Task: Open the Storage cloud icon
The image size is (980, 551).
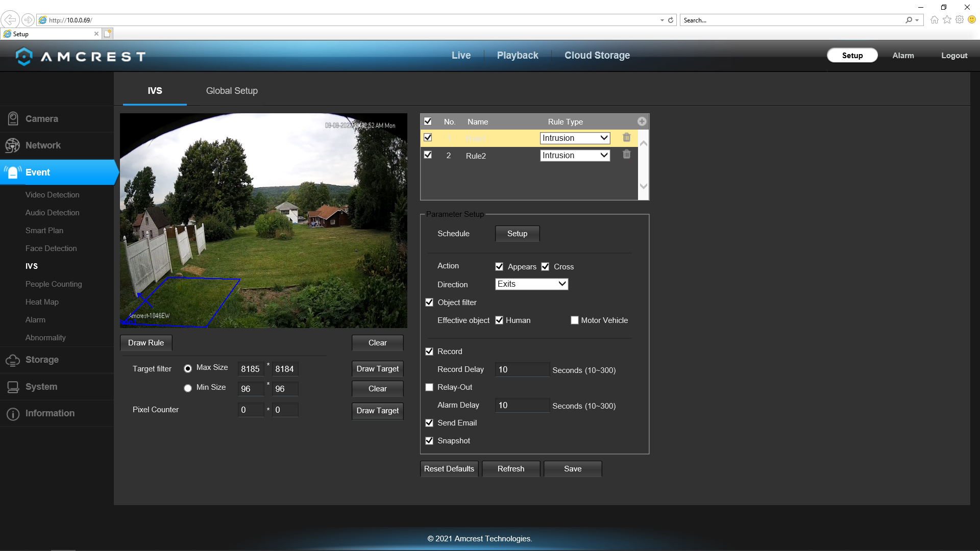Action: (13, 360)
